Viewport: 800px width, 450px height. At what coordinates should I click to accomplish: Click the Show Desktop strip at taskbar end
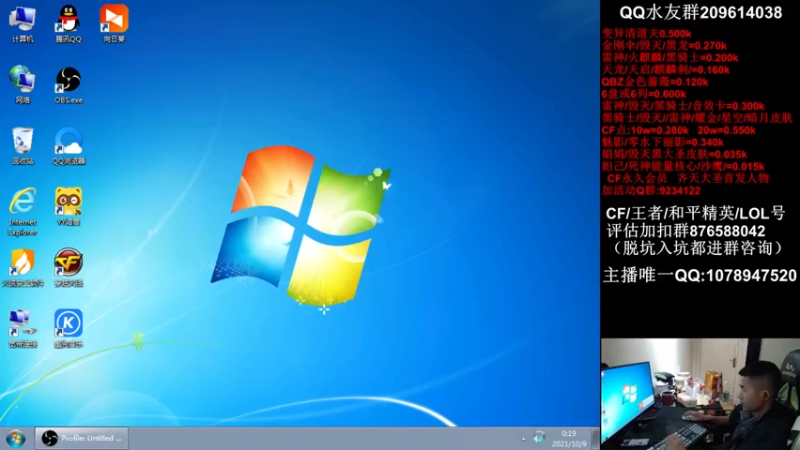595,439
